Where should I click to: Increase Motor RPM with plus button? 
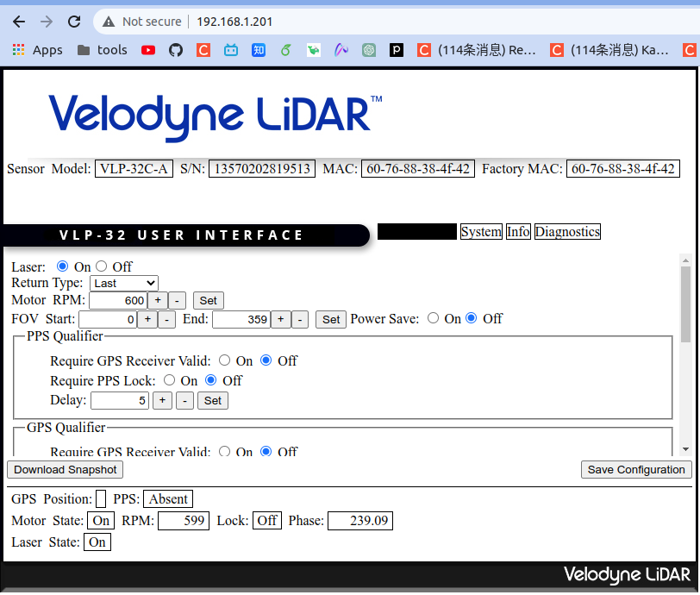coord(158,300)
